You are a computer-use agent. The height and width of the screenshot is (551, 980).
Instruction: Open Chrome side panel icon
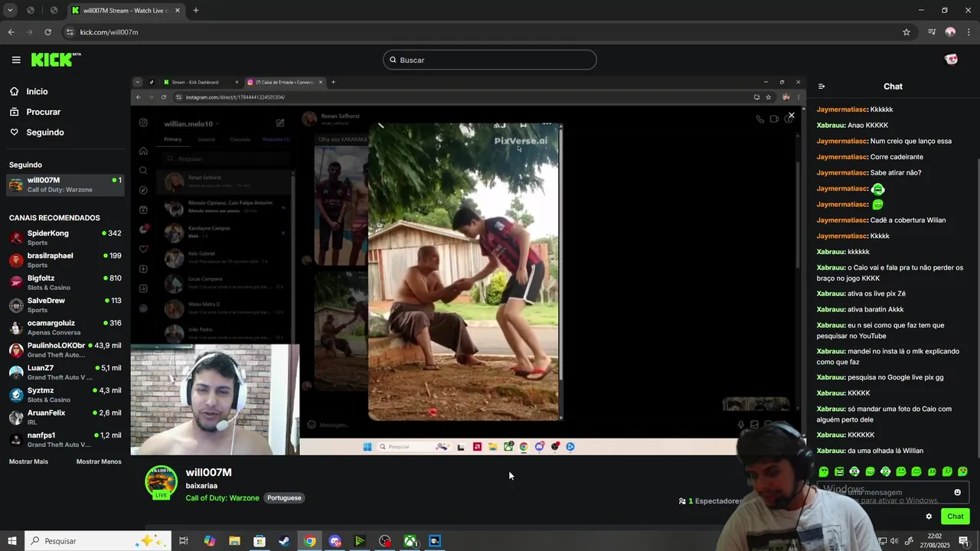click(932, 32)
